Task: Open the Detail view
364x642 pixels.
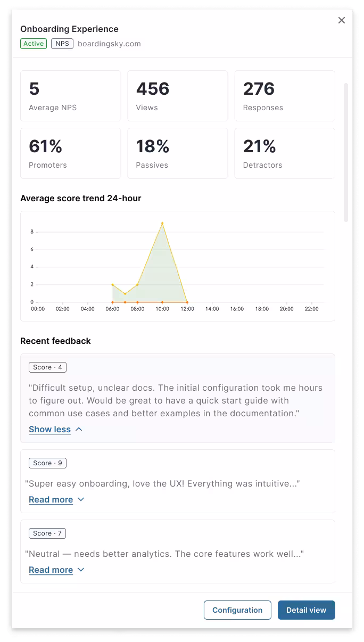Action: click(x=306, y=610)
